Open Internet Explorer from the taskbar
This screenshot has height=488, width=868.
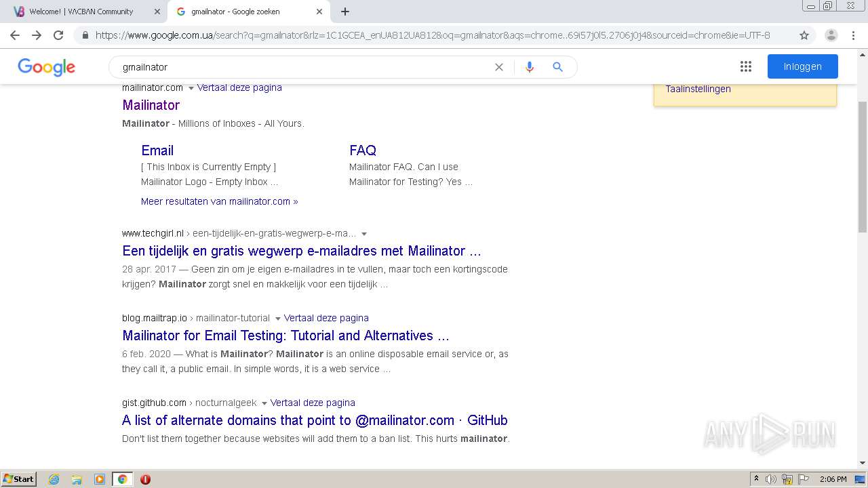coord(54,479)
